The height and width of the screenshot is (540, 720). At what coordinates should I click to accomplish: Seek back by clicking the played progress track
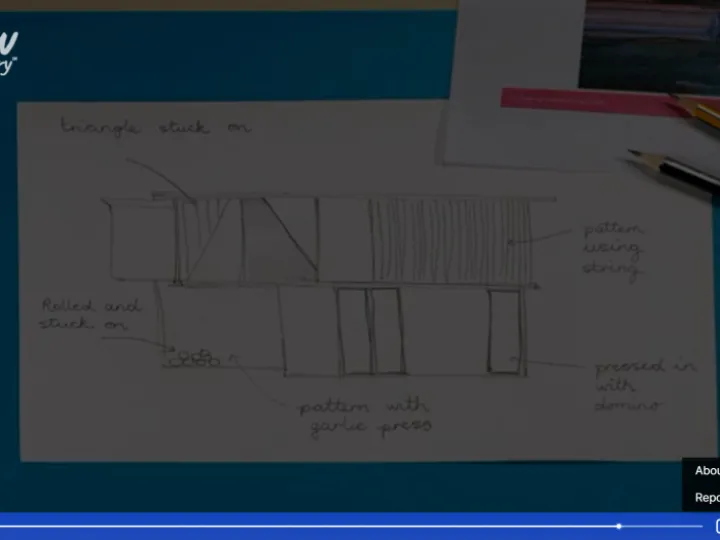[x=300, y=526]
